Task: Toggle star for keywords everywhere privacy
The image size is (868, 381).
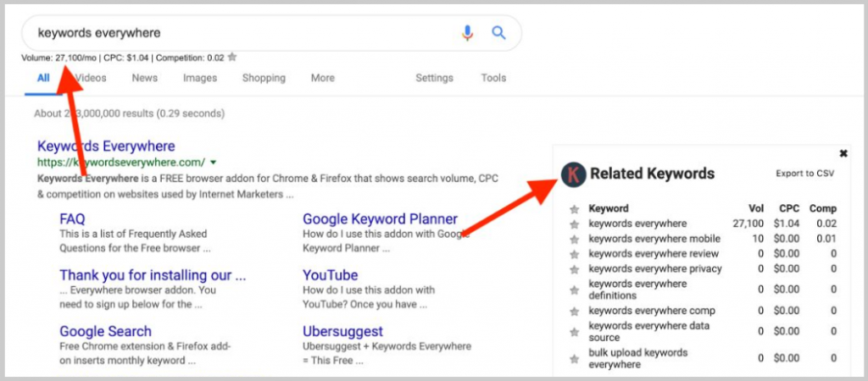Action: [575, 269]
